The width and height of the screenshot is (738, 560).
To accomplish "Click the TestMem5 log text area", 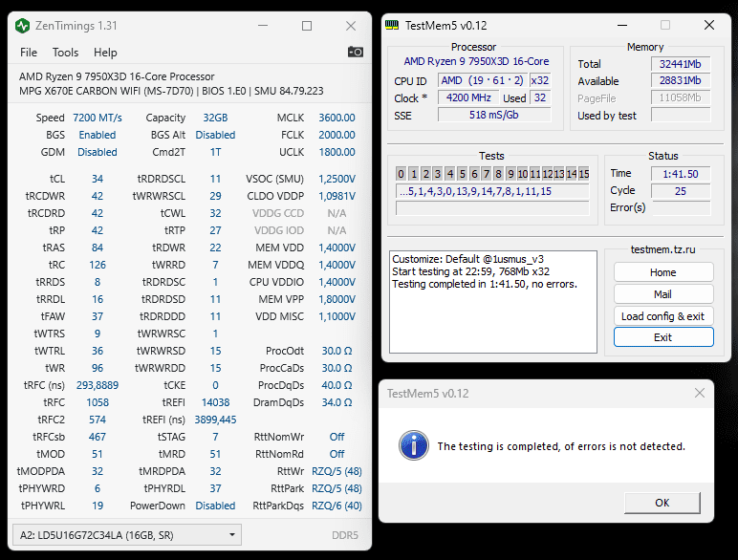I will tap(492, 302).
